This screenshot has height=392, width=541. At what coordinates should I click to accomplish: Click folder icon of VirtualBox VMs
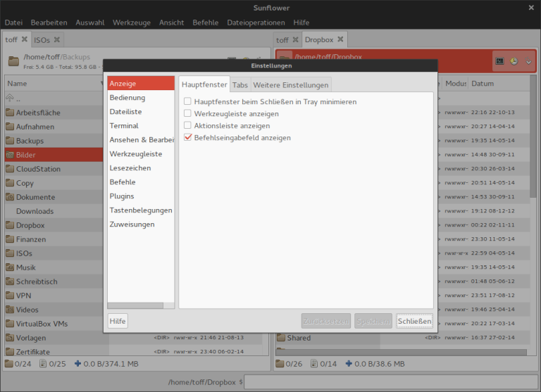pos(10,324)
